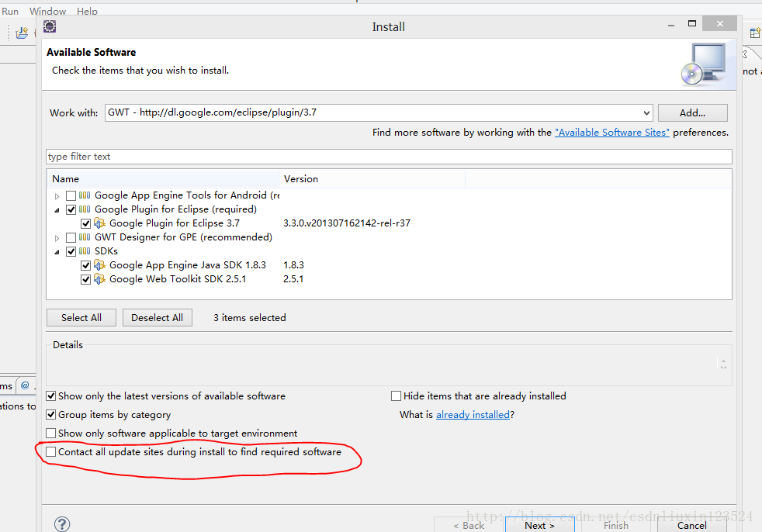This screenshot has height=532, width=762.
Task: Click category icon beside GWT Designer for GPE
Action: point(85,237)
